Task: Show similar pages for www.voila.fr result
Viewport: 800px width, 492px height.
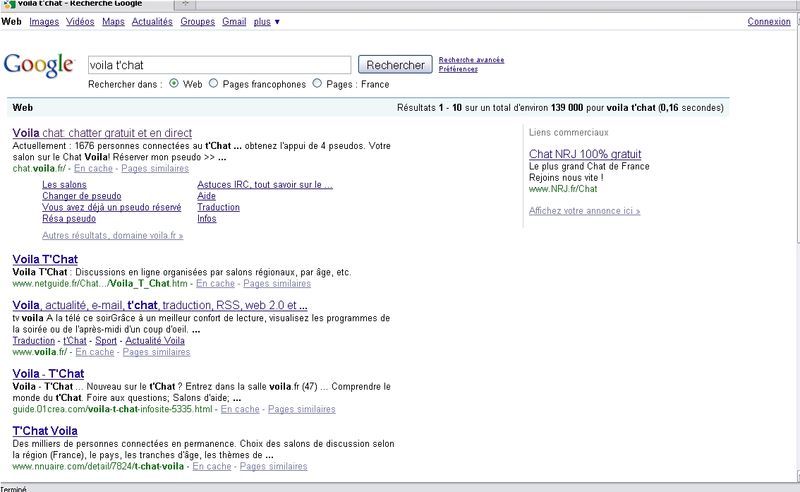Action: coord(156,352)
